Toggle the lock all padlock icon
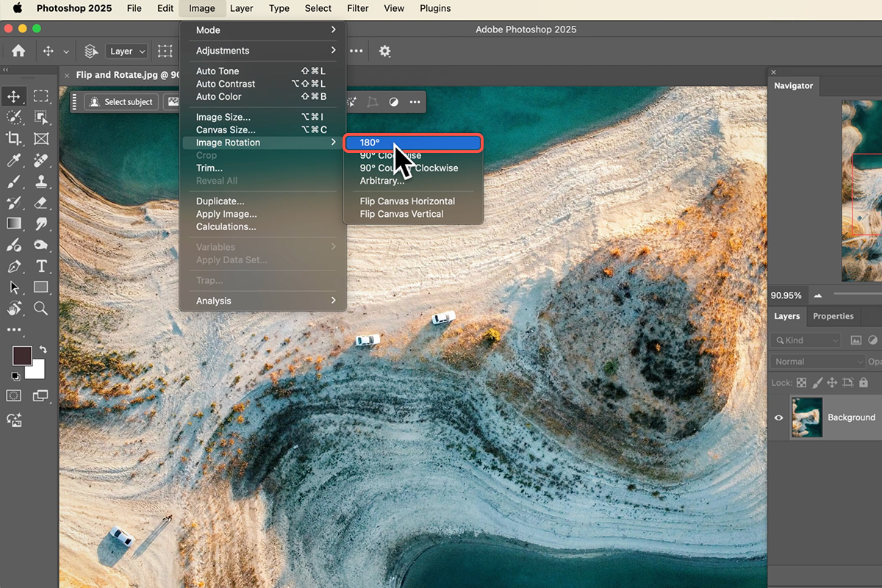 864,383
